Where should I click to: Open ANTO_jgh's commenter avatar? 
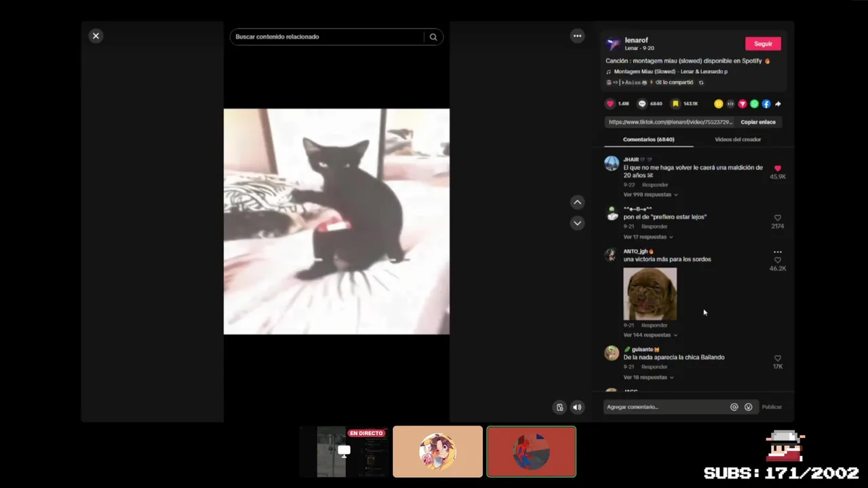[x=612, y=255]
